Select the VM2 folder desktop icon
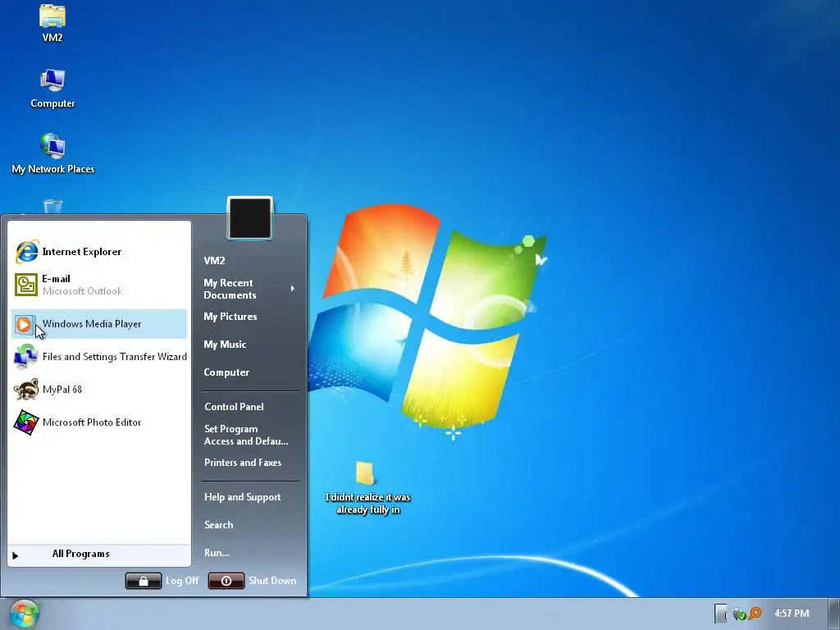 click(x=52, y=23)
